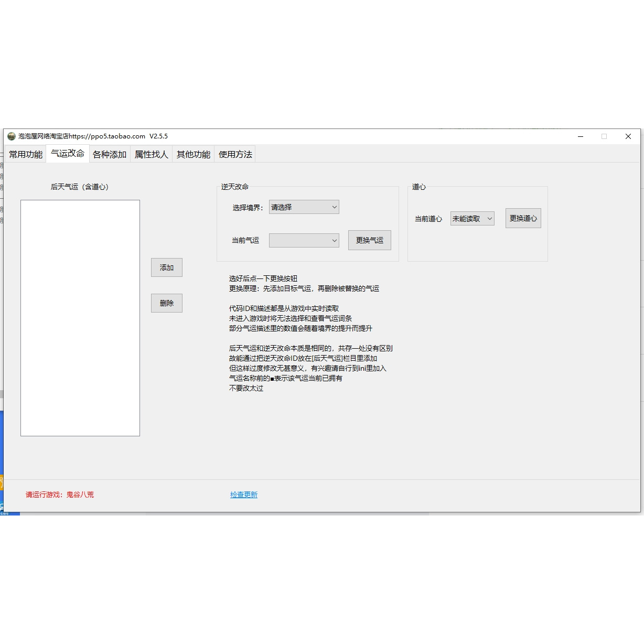
Task: Click the line 未进入游戏时将无法选择和查看气运词条
Action: click(x=291, y=318)
